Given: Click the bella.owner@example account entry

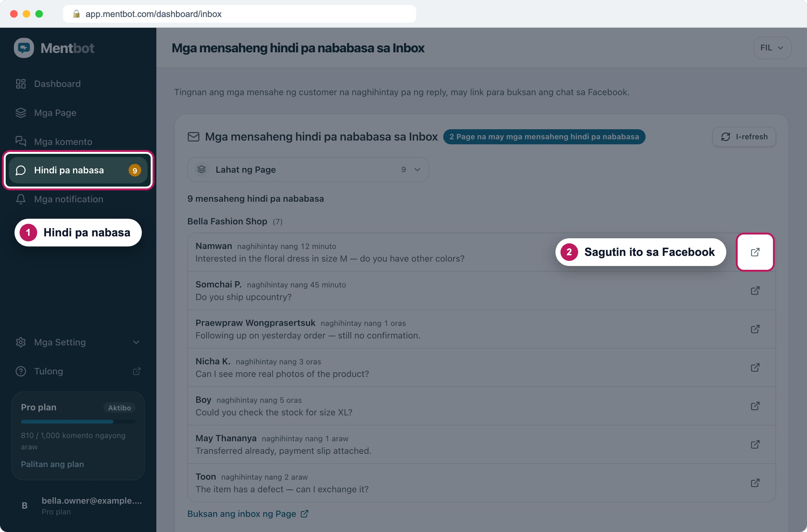Looking at the screenshot, I should click(78, 506).
